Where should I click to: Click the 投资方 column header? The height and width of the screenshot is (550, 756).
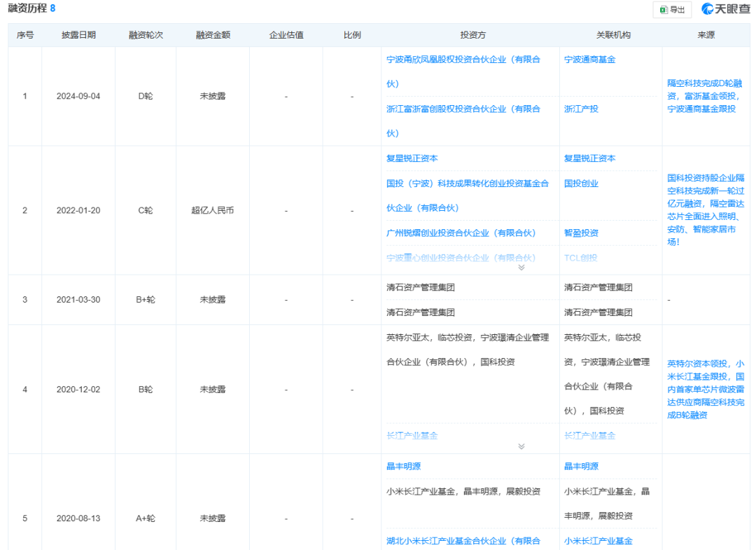[472, 35]
